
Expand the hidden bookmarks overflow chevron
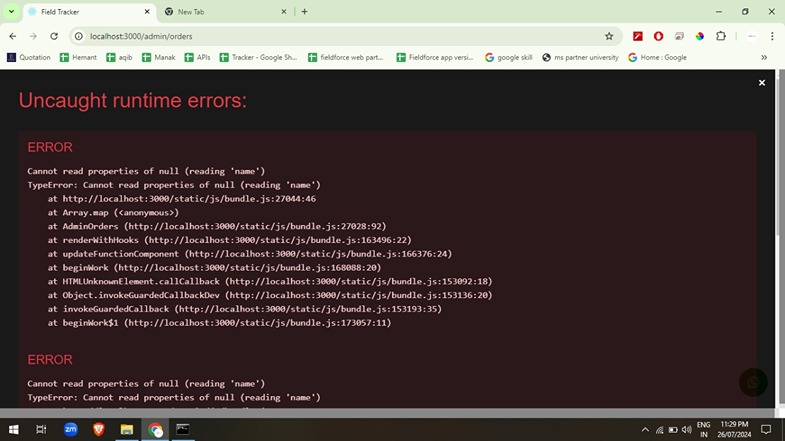tap(765, 58)
